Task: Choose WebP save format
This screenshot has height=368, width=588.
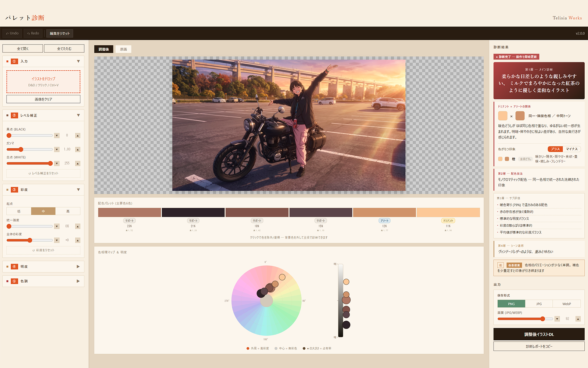Action: click(x=567, y=304)
